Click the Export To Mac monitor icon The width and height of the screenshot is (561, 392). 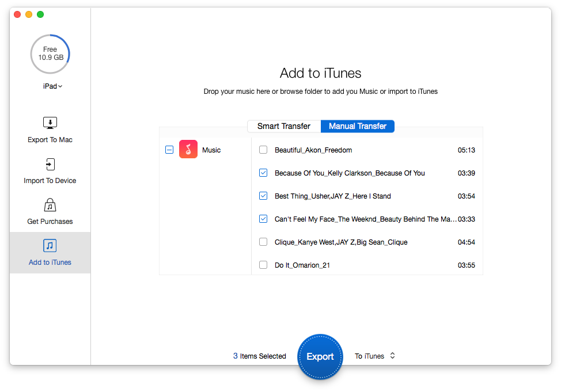tap(50, 123)
